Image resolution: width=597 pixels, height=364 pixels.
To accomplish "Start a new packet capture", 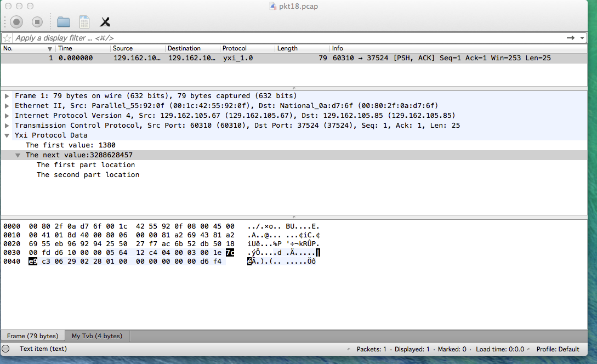I will tap(16, 22).
